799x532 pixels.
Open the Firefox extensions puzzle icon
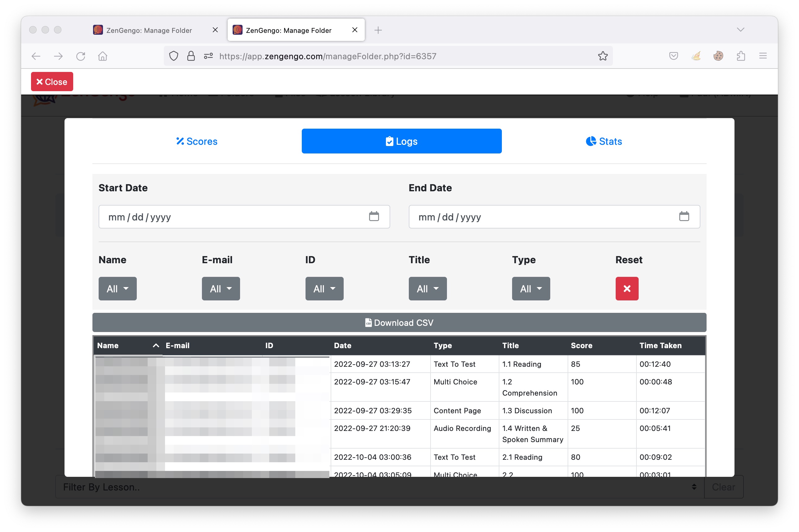741,56
